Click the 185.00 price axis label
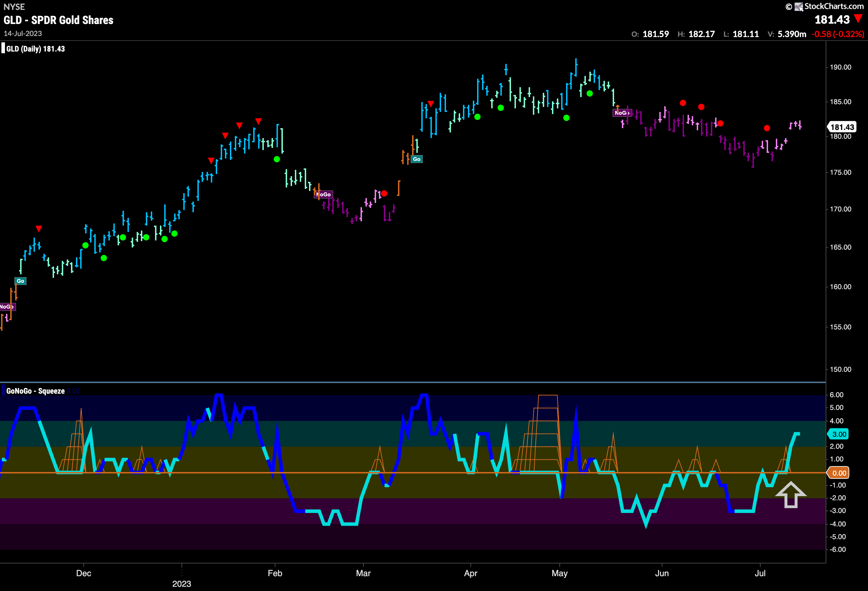The height and width of the screenshot is (591, 868). (x=841, y=102)
